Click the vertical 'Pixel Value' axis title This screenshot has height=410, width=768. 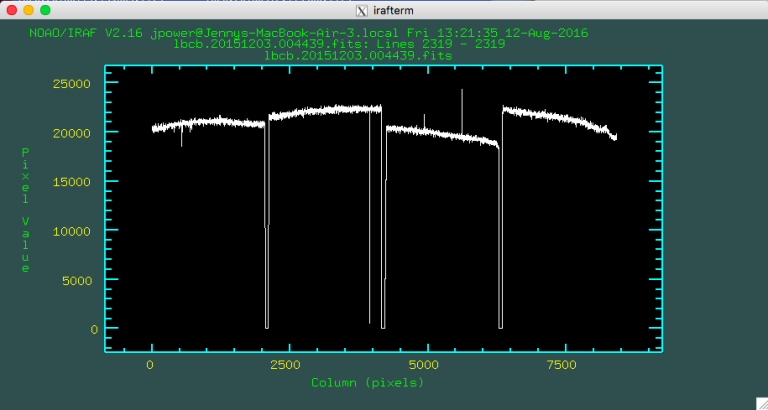point(25,211)
